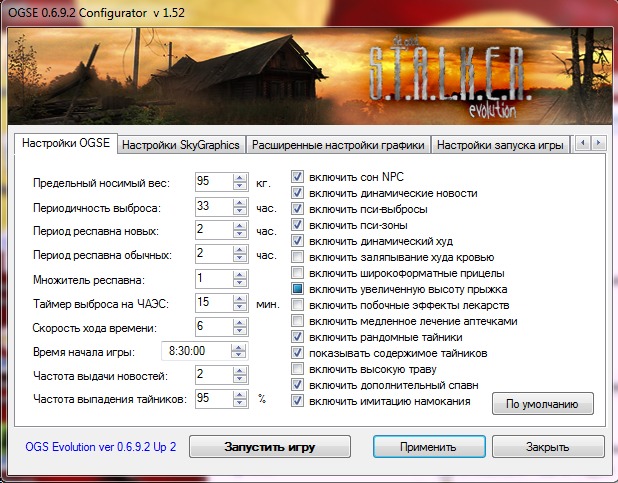Increase Скорость хода времени value
Viewport: 618px width, 483px height.
click(x=240, y=323)
